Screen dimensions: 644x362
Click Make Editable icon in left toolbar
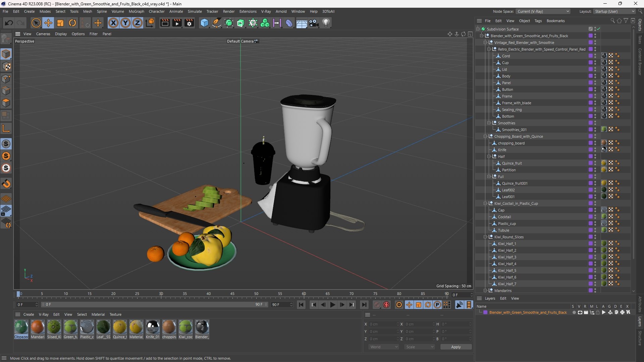[6, 39]
